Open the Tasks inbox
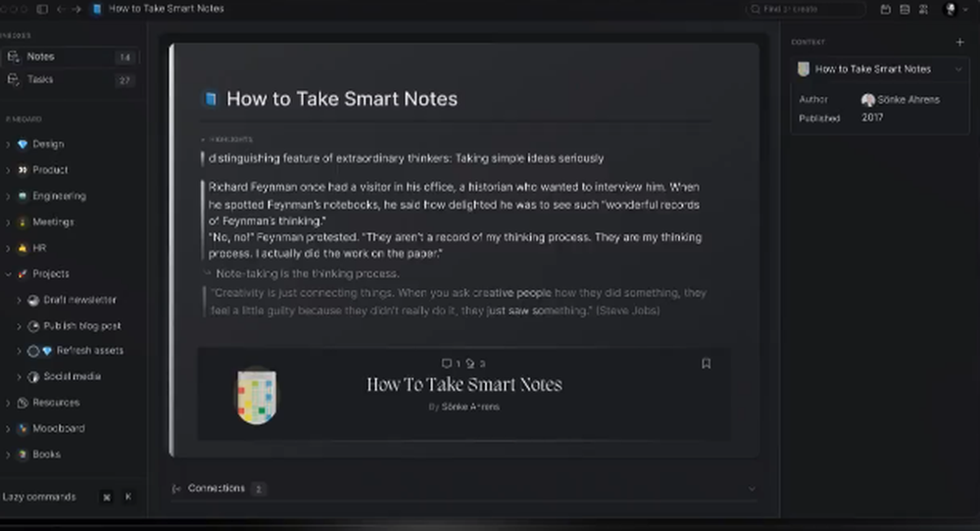The width and height of the screenshot is (980, 531). [x=70, y=80]
